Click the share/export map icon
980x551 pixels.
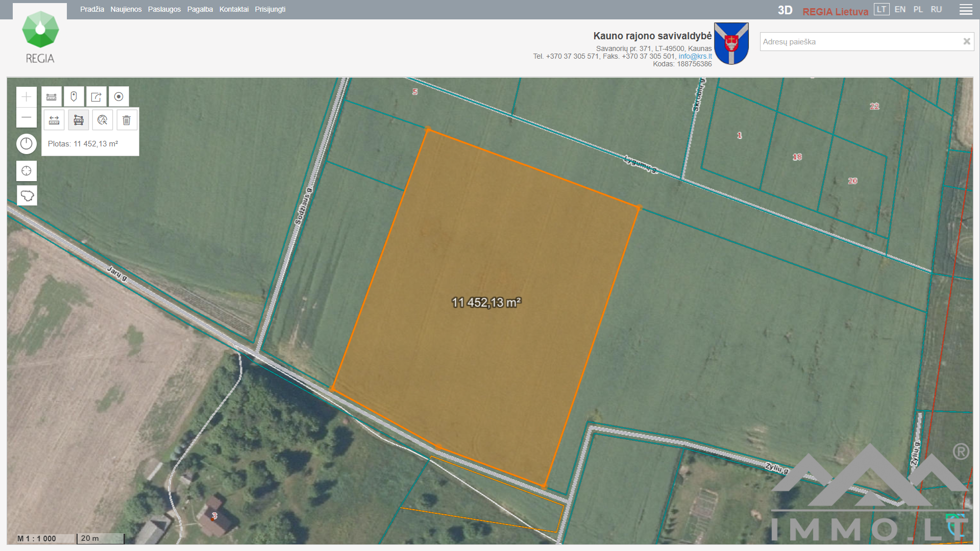coord(96,96)
